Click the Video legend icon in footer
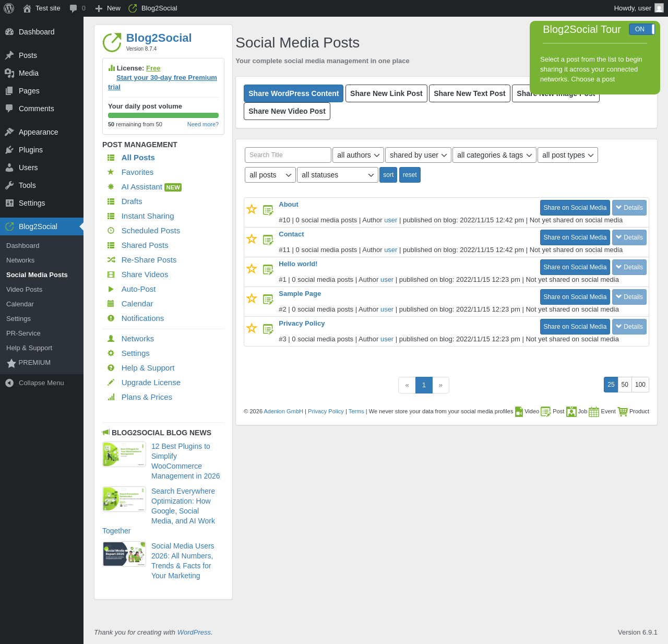This screenshot has height=644, width=668. 519,412
